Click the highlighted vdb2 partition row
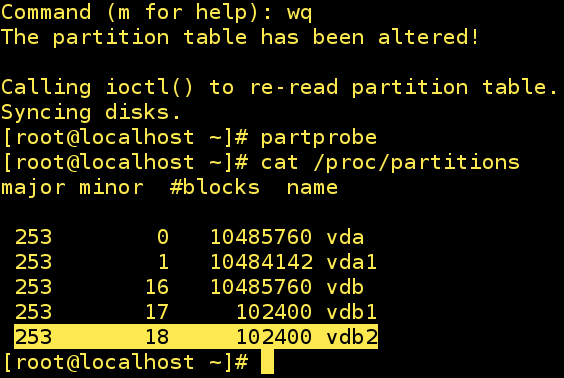 click(x=196, y=337)
